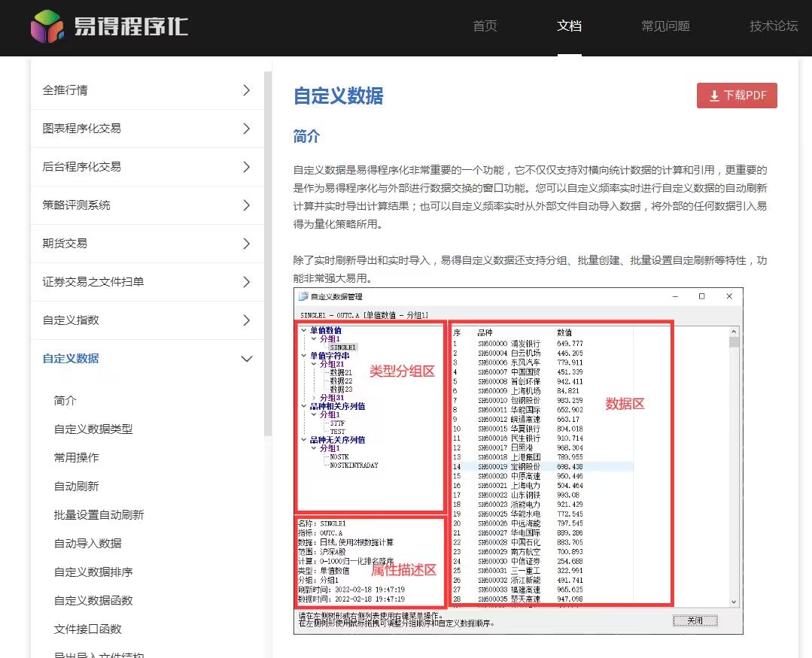Open the 图表程序化交易 sidebar item
This screenshot has height=658, width=812.
tap(82, 129)
